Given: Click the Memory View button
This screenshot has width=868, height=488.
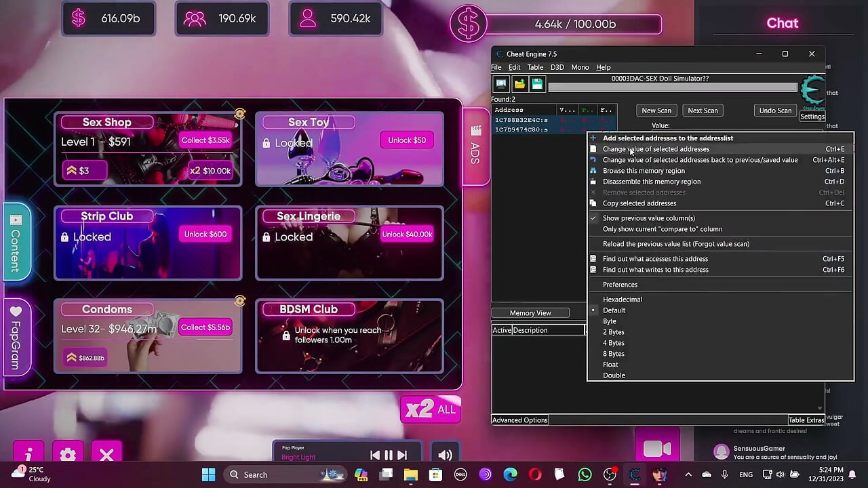Looking at the screenshot, I should (530, 313).
